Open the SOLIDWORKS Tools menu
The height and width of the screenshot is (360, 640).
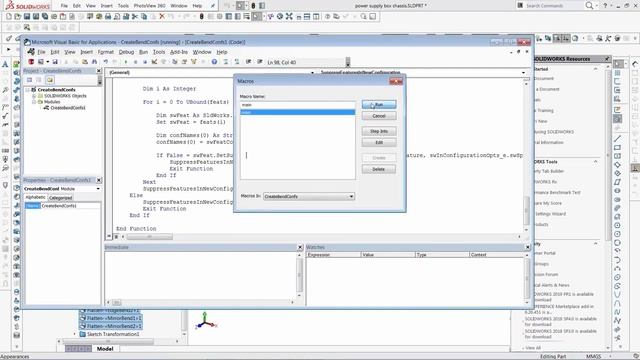[123, 6]
